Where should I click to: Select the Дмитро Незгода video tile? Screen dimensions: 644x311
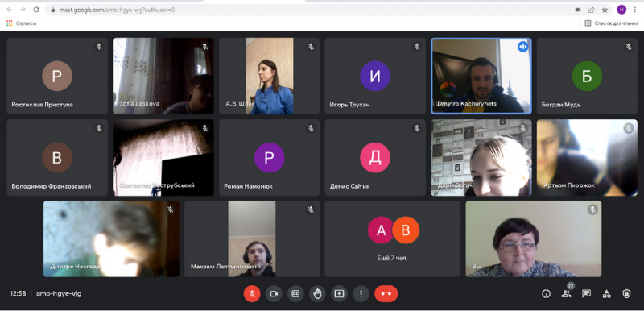(111, 238)
